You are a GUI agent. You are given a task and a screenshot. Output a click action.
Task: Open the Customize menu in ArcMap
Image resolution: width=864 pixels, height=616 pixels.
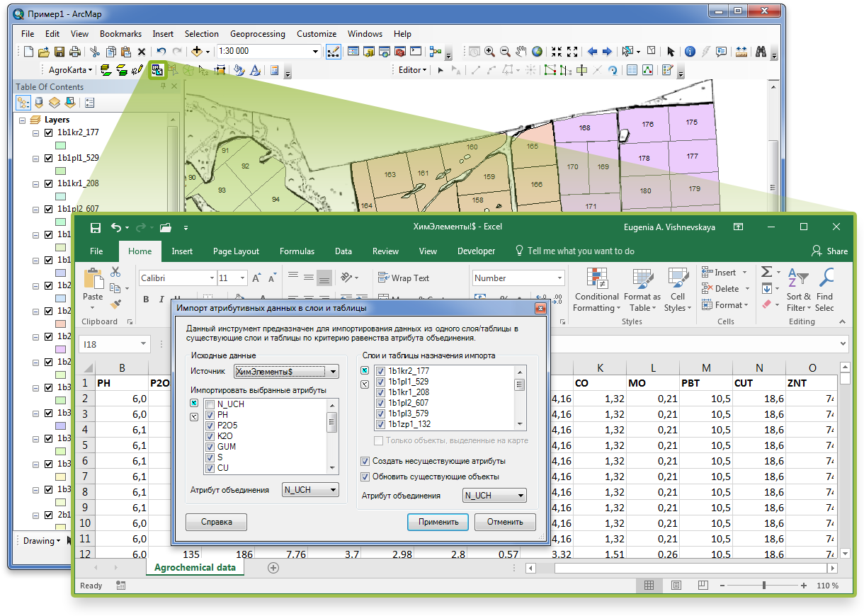coord(317,34)
